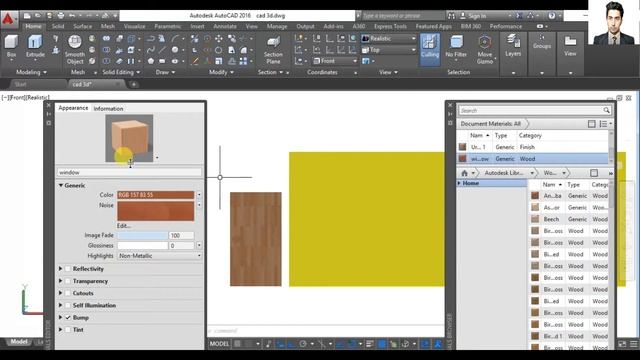Select the Move Gizmo tool
The image size is (640, 360).
pos(484,50)
